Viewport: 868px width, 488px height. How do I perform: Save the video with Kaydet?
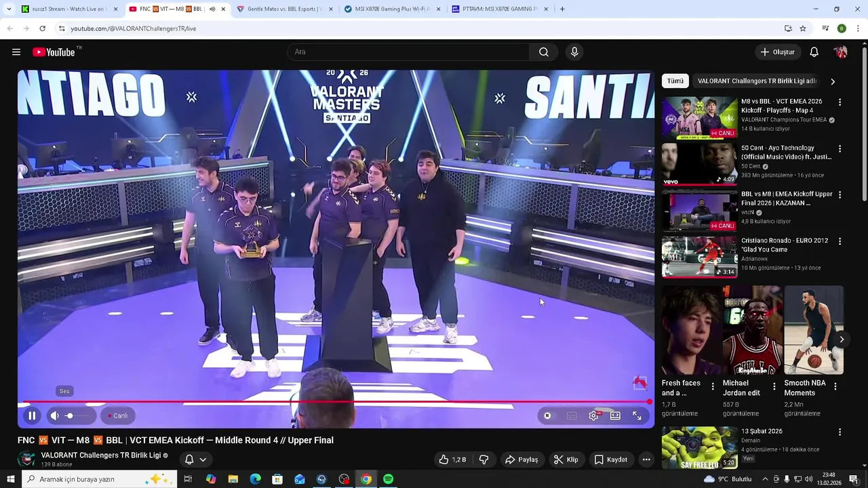pos(611,460)
